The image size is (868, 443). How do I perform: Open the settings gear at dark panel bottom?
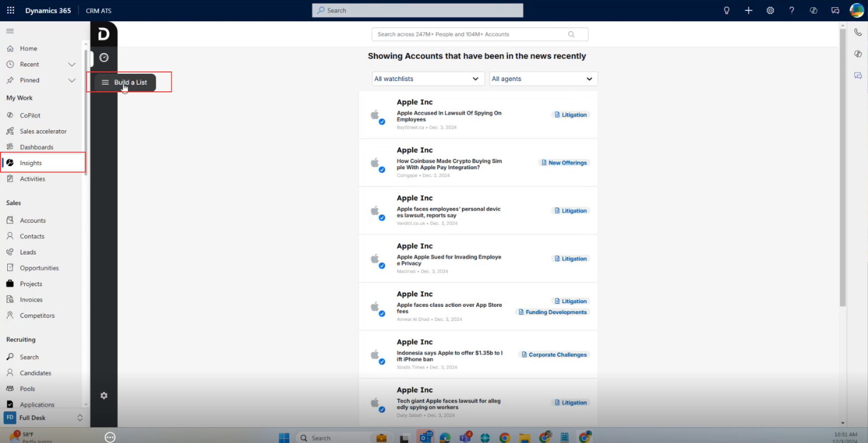[104, 395]
